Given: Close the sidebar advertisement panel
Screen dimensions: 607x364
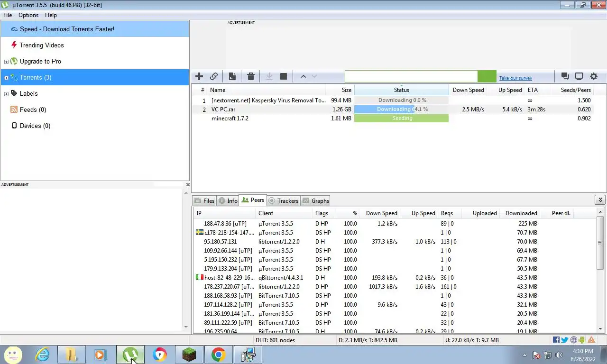Looking at the screenshot, I should [x=188, y=185].
